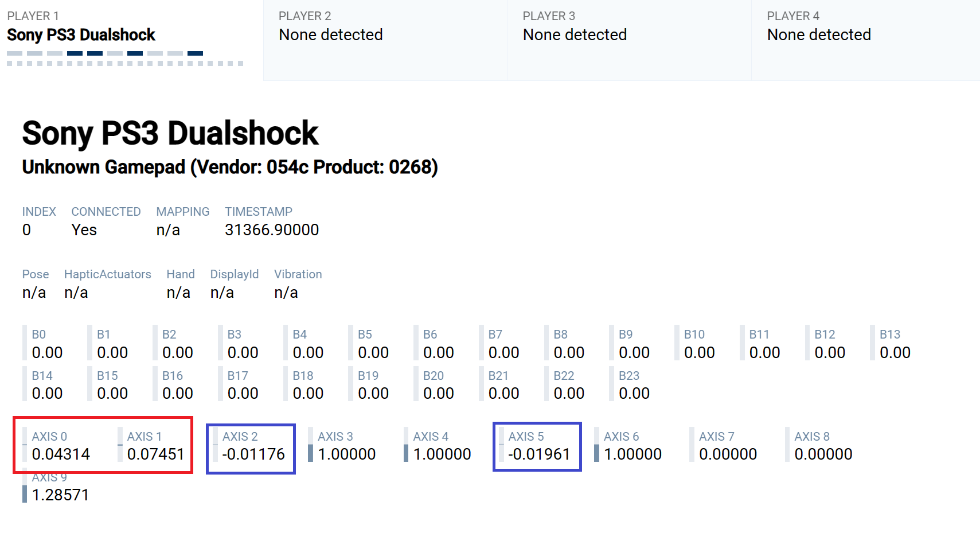Switch to the Player 2 tab
980x552 pixels.
[385, 40]
